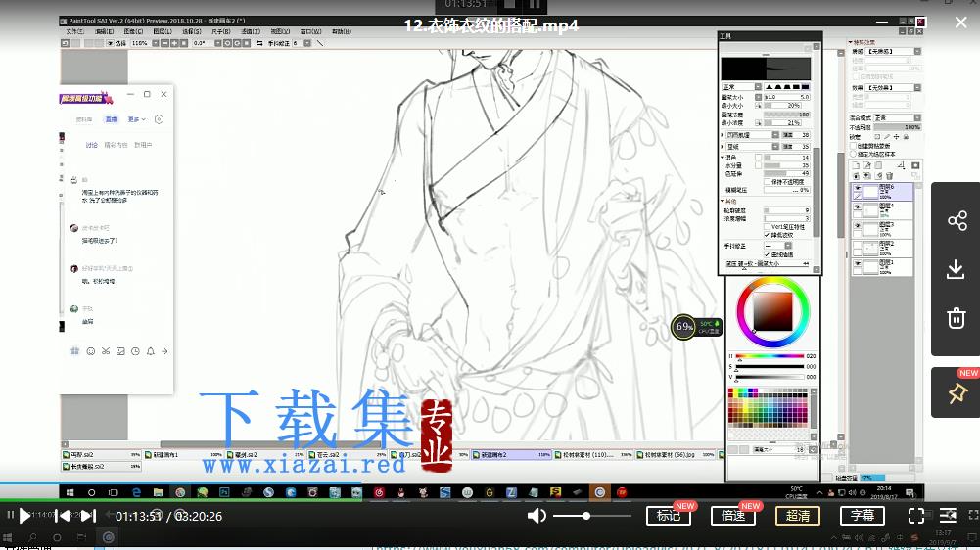The height and width of the screenshot is (550, 980).
Task: Toggle Ver1笔压特性 checkbox
Action: [x=767, y=227]
